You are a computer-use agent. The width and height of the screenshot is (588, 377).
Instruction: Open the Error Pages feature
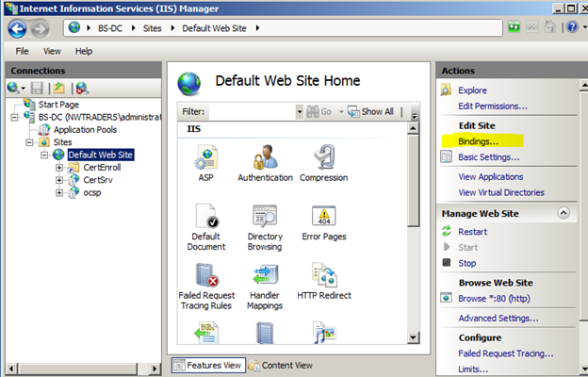pyautogui.click(x=324, y=222)
